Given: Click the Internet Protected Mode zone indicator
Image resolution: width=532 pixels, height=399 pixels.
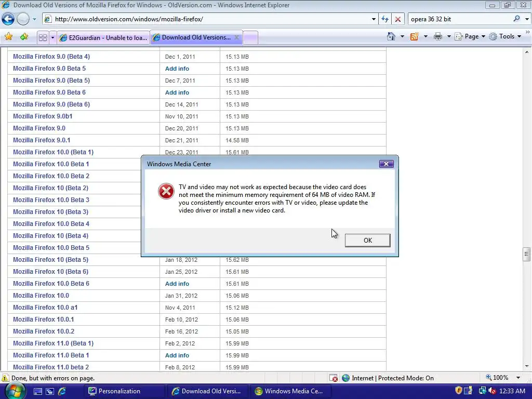Looking at the screenshot, I should [x=388, y=378].
